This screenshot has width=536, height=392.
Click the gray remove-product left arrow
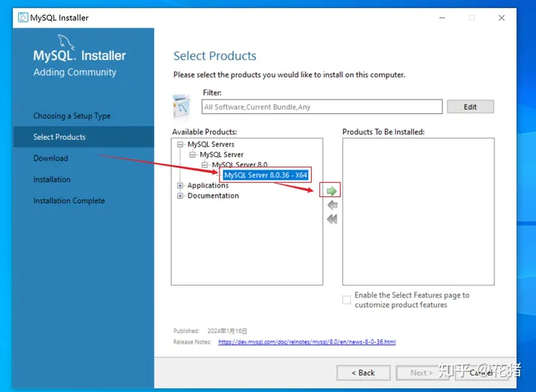pyautogui.click(x=332, y=205)
